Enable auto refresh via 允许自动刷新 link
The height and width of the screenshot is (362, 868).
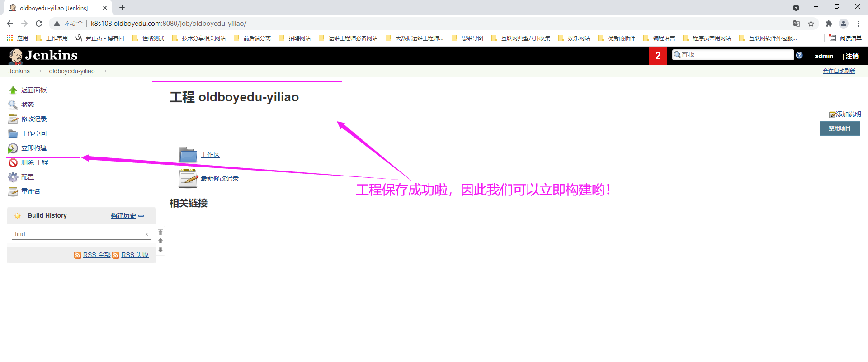coord(839,71)
